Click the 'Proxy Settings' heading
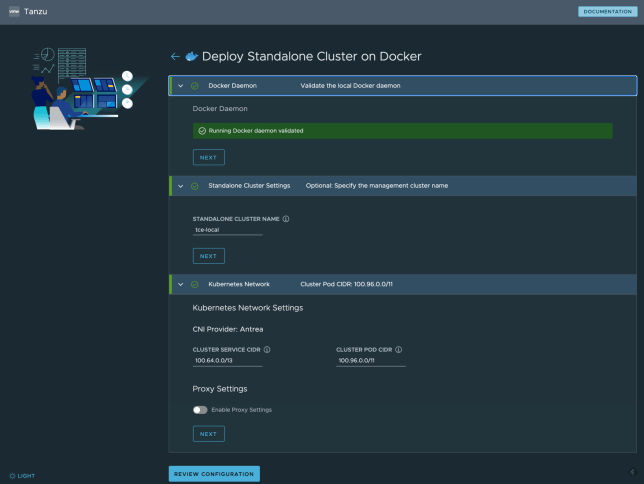Screen dimensions: 644x484 pos(220,389)
